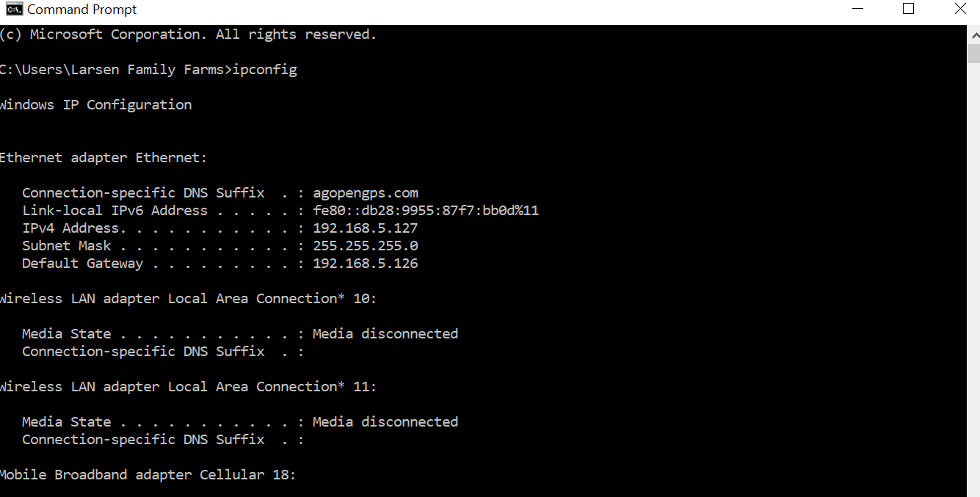Click the Command Prompt title bar text
This screenshot has height=497, width=980.
[82, 10]
